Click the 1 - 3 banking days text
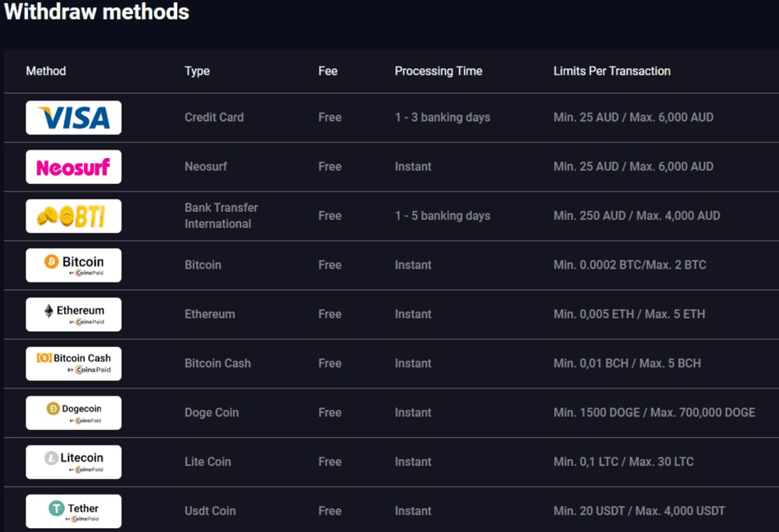 (442, 118)
